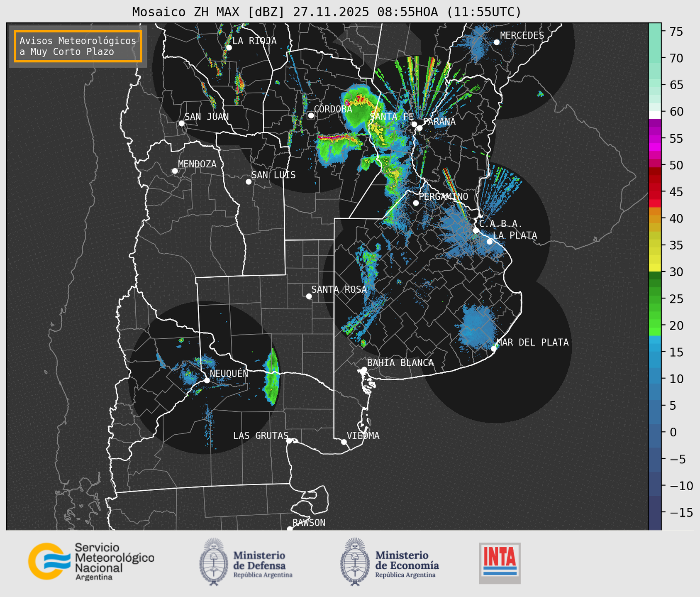Click the NEUQUÉN city label
This screenshot has width=700, height=597.
click(229, 373)
